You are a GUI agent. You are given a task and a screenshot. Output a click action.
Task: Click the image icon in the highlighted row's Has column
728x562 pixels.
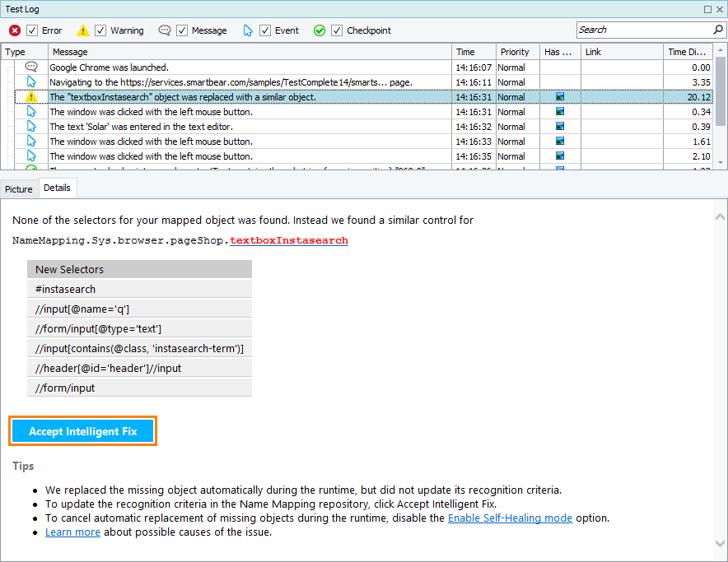559,97
